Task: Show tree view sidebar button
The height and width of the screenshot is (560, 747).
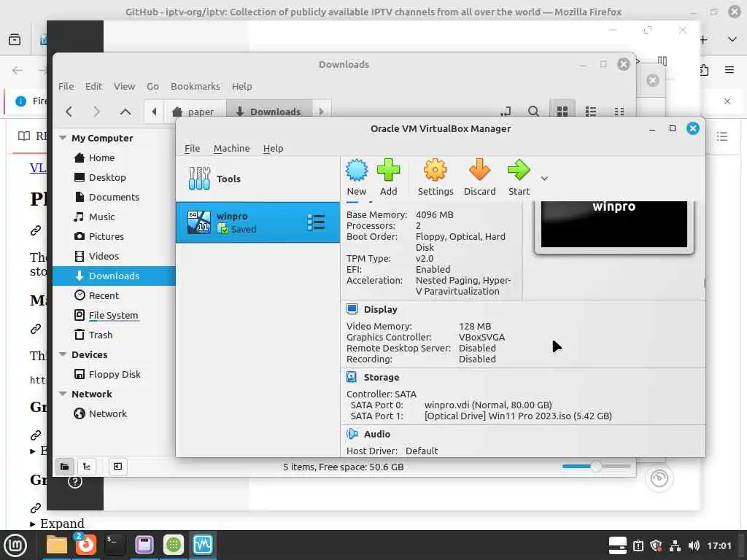Action: [87, 467]
